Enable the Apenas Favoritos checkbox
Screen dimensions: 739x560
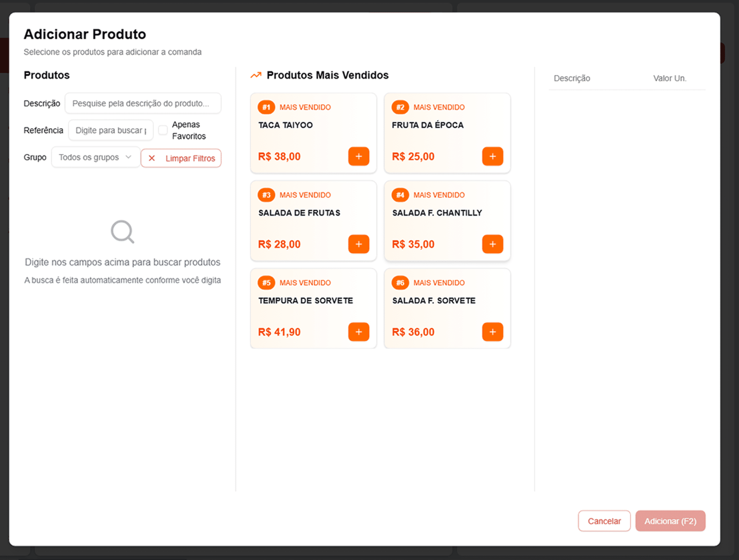pyautogui.click(x=163, y=130)
